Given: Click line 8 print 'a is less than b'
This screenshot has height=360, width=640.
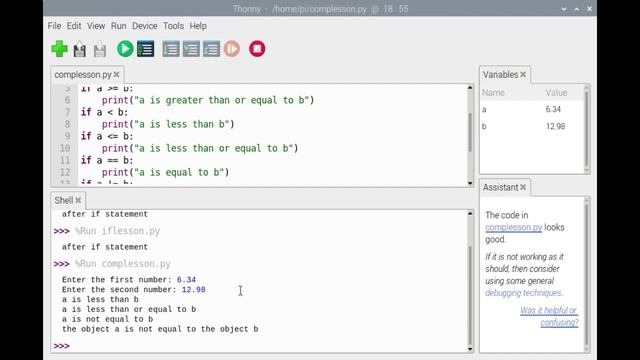Looking at the screenshot, I should coord(168,124).
